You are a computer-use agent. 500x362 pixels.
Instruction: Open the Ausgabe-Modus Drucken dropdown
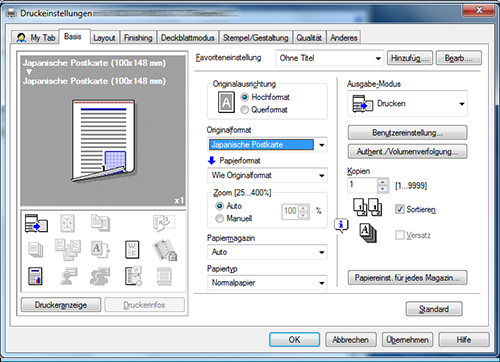[407, 104]
